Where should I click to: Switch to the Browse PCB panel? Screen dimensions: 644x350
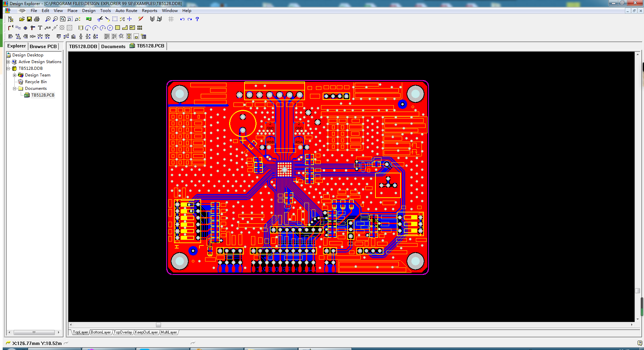(43, 46)
